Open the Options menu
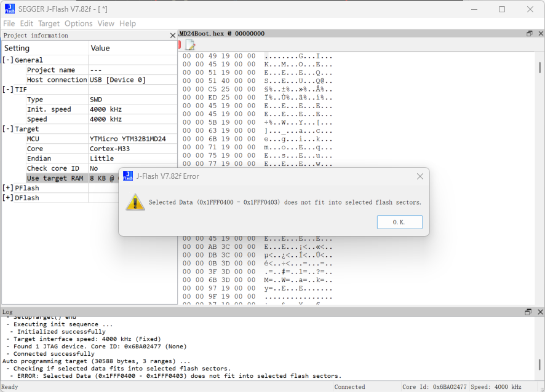The height and width of the screenshot is (392, 545). pyautogui.click(x=79, y=23)
